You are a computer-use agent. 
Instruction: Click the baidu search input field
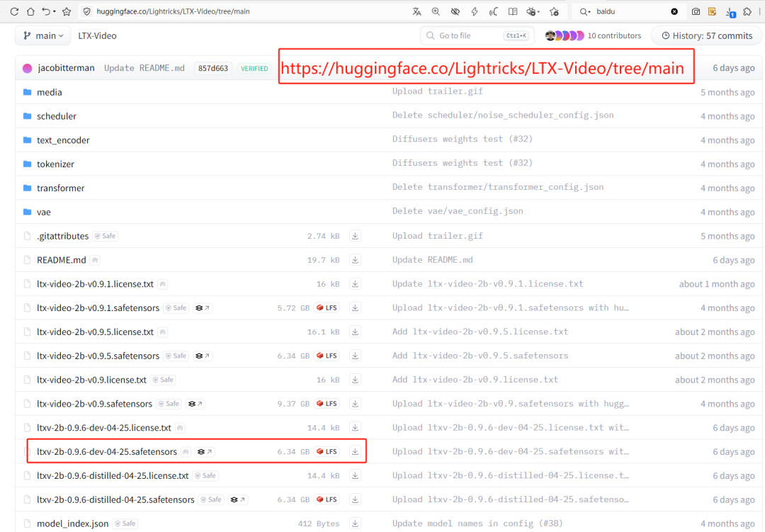(x=630, y=11)
